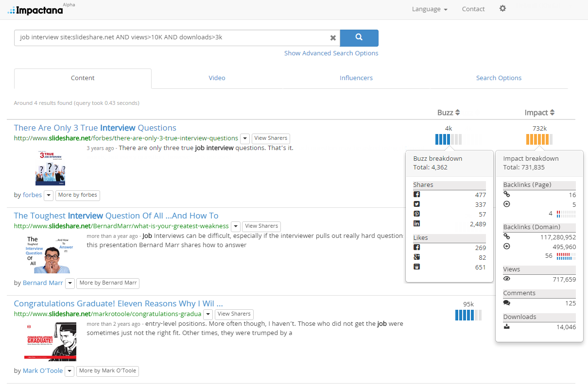Click the slideshare.net/BernardMarr URL of second result
588x386 pixels.
(121, 226)
